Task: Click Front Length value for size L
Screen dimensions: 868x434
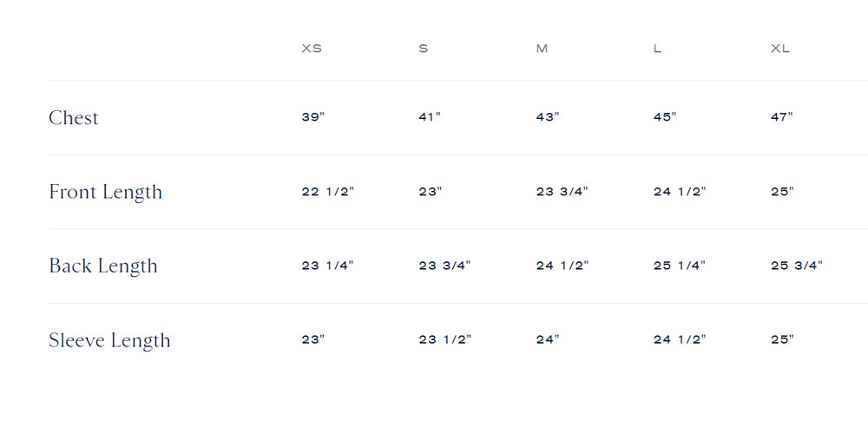Action: pos(680,192)
